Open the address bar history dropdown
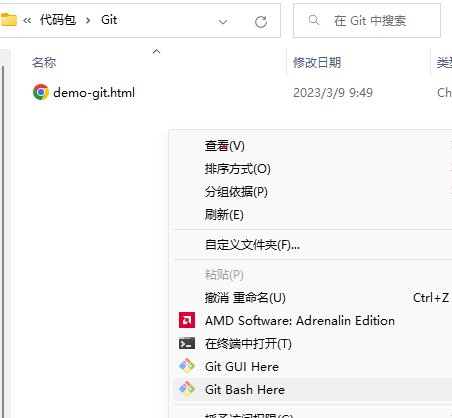Viewport: 452px width, 418px height. tap(223, 22)
